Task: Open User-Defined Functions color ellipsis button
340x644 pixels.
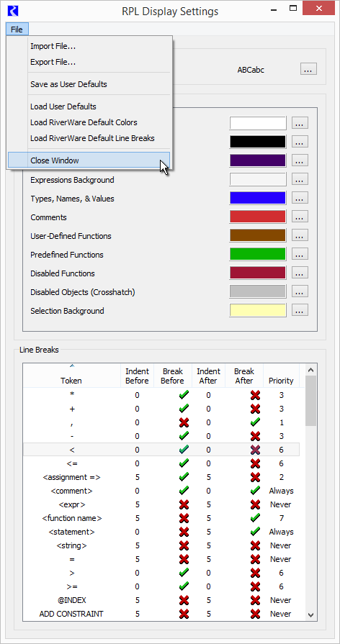Action: point(300,236)
